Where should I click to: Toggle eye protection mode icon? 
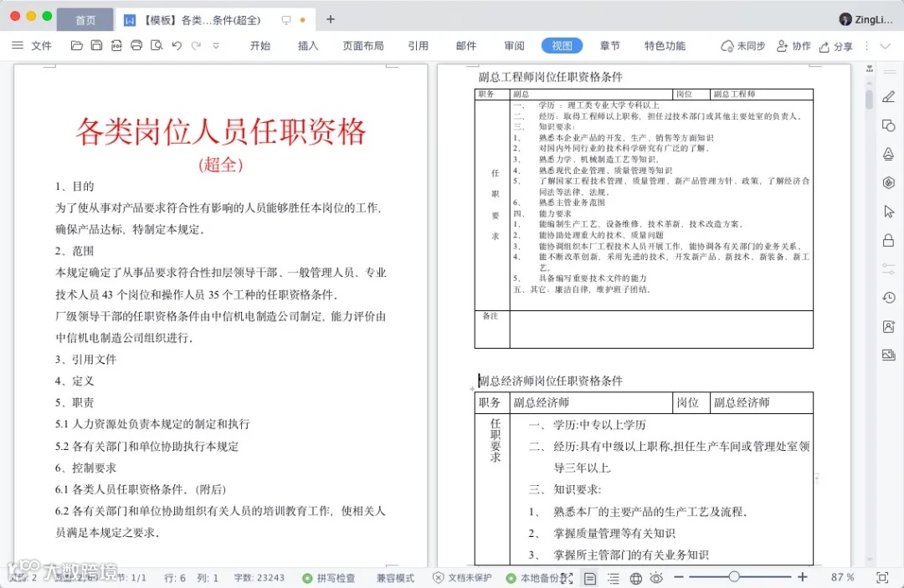click(656, 578)
